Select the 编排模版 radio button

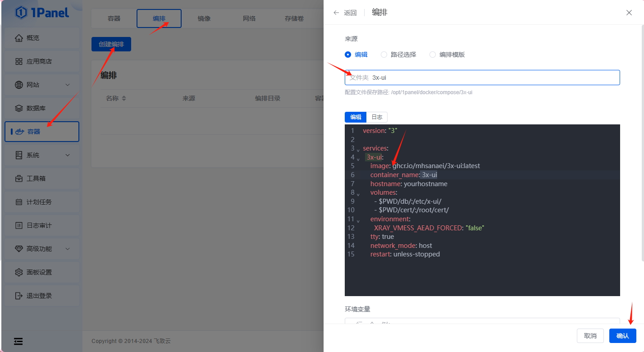point(433,55)
